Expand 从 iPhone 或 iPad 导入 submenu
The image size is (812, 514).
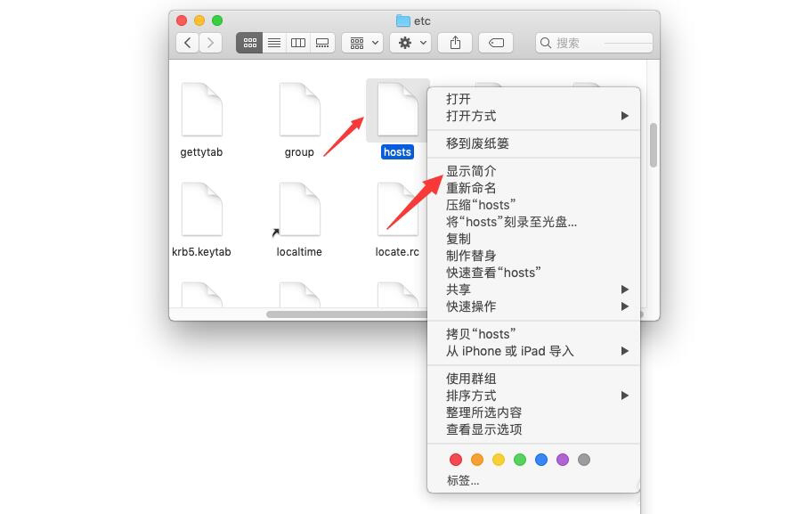pyautogui.click(x=533, y=351)
